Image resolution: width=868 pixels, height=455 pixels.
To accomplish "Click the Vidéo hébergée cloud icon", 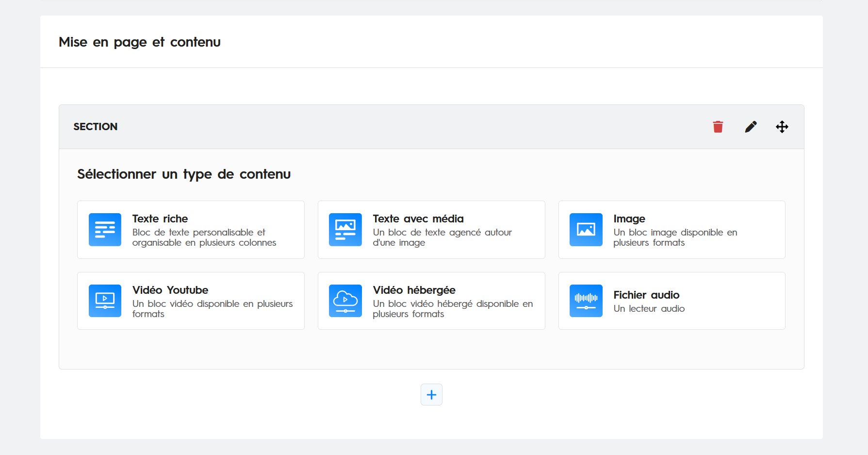I will 345,301.
